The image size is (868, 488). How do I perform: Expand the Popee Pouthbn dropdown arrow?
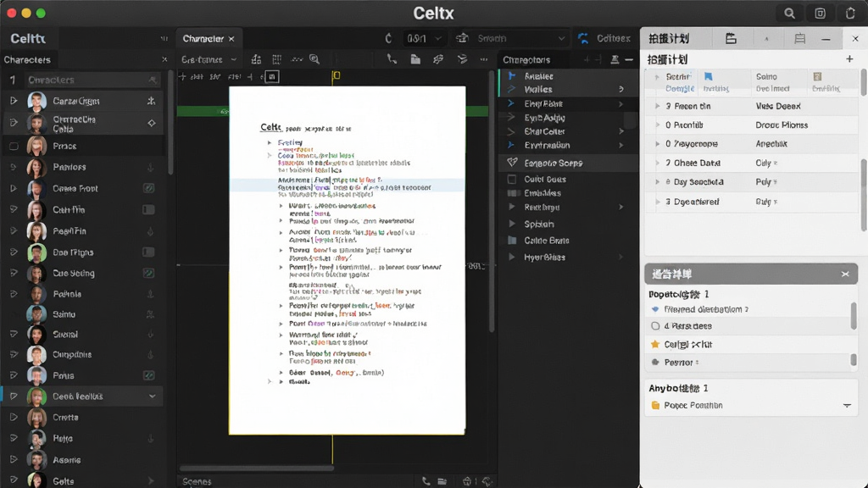point(847,406)
